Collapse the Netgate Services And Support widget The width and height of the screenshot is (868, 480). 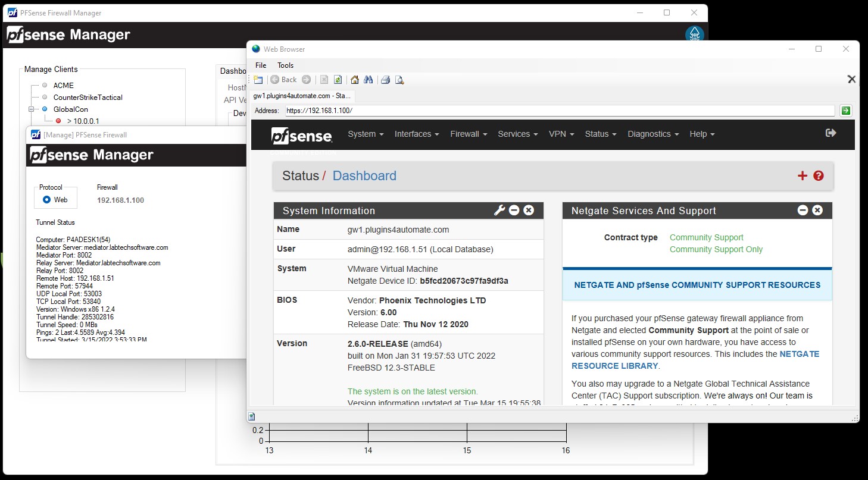(803, 210)
